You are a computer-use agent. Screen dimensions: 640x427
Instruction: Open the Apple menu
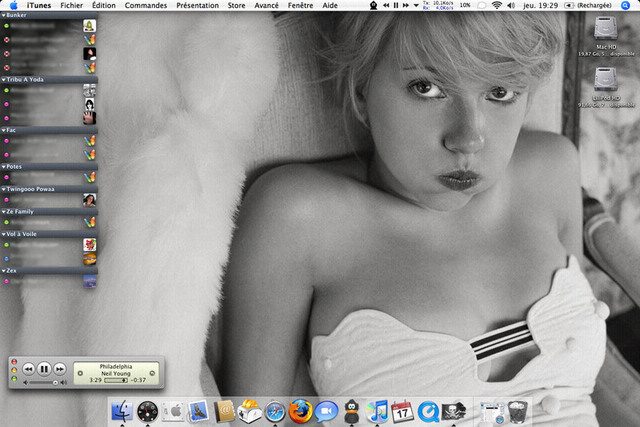[x=13, y=5]
